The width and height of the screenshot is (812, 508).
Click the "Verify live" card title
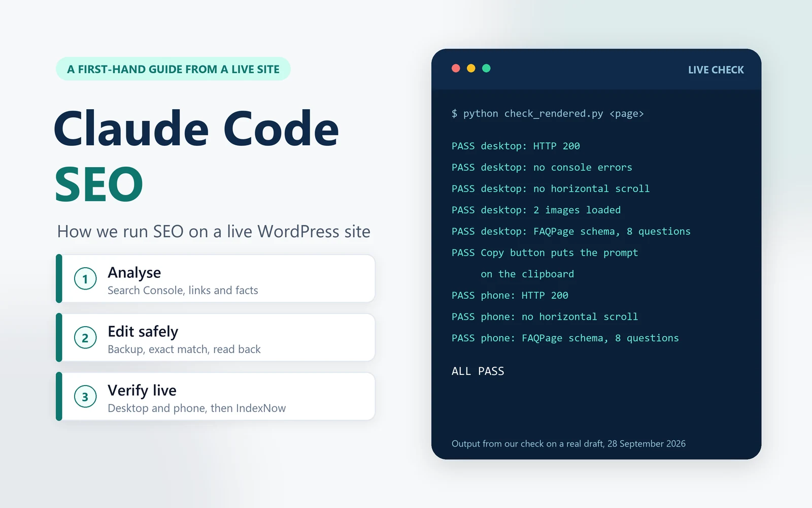(x=142, y=390)
